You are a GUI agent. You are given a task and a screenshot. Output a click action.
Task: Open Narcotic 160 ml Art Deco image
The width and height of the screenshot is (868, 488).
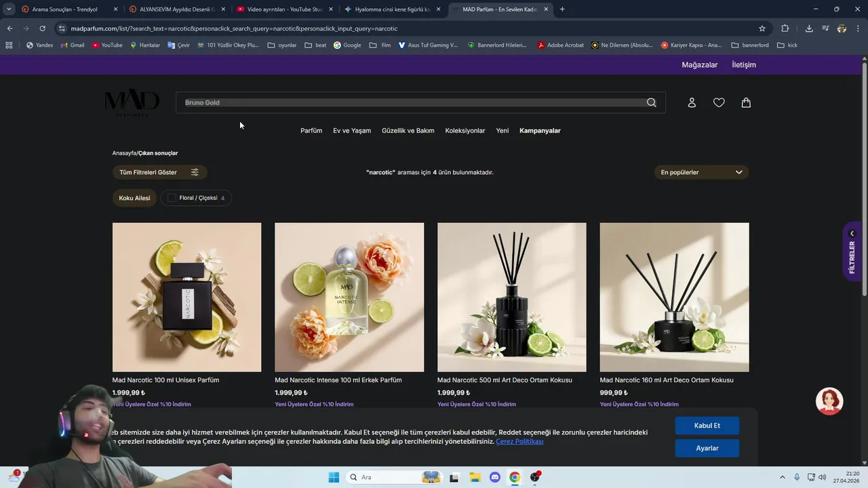click(x=675, y=297)
